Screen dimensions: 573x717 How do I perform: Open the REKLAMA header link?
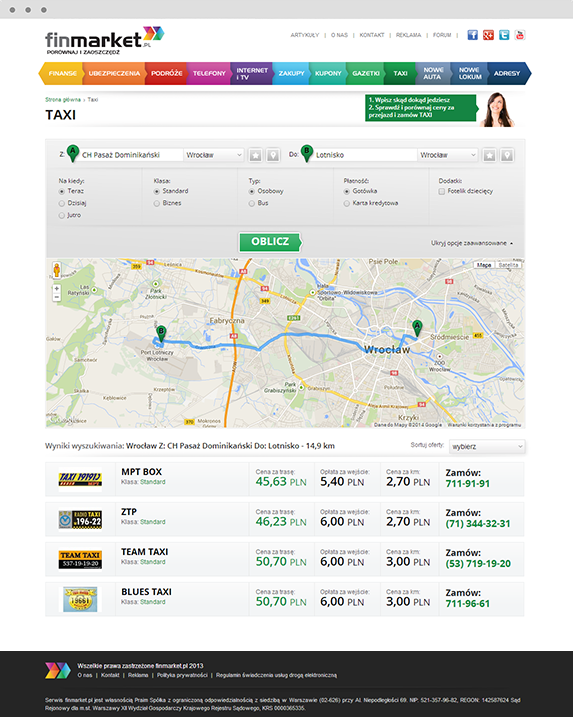pyautogui.click(x=408, y=35)
